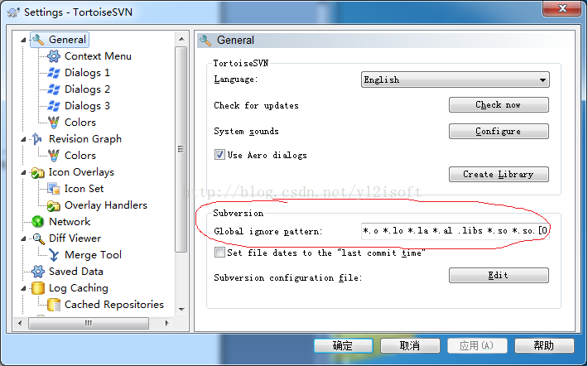Click the Saved Data gear icon
Image resolution: width=588 pixels, height=366 pixels.
coord(37,272)
